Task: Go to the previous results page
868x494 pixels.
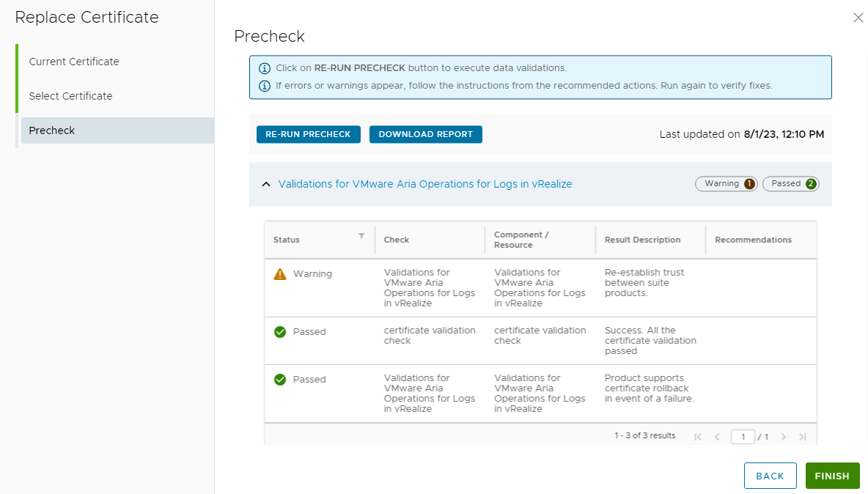Action: click(717, 437)
